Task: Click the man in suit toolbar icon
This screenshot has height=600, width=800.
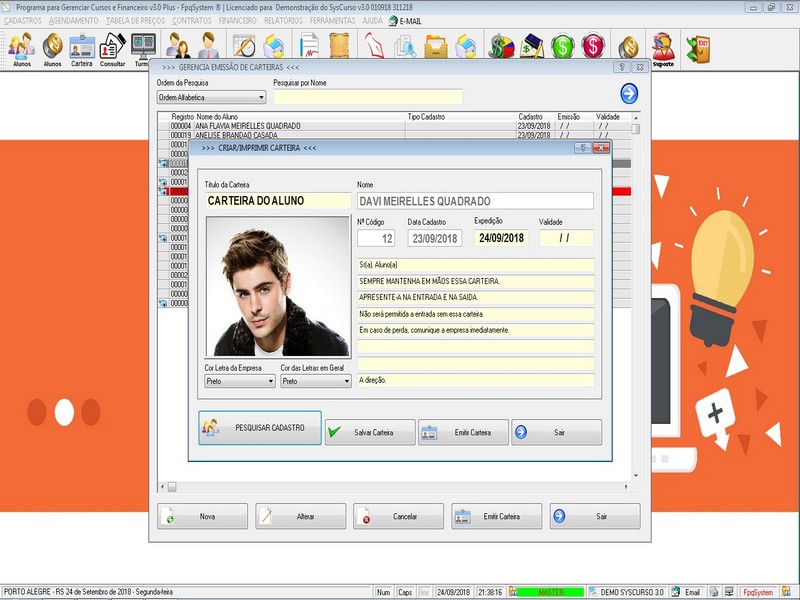Action: [208, 45]
